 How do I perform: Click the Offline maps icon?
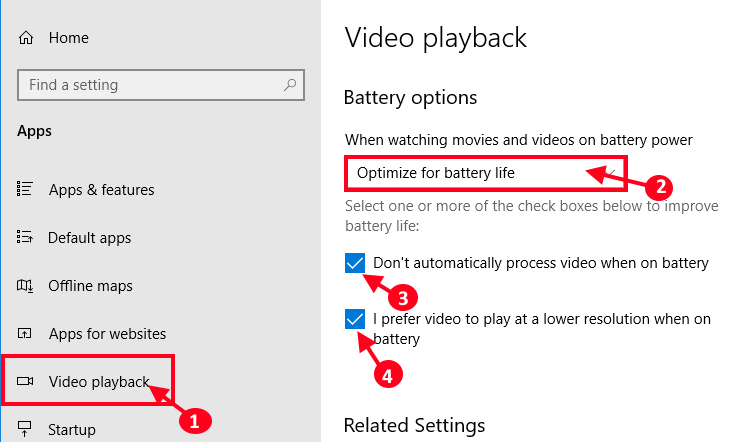pyautogui.click(x=24, y=285)
